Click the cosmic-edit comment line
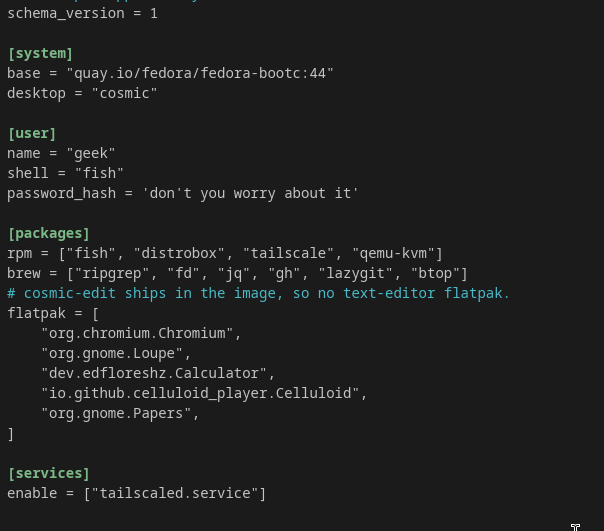 (258, 293)
